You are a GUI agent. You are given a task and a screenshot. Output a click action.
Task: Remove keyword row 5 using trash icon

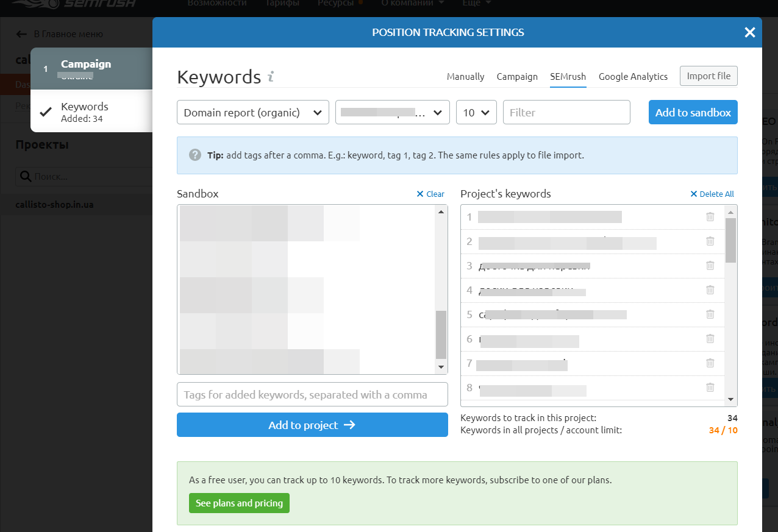(710, 314)
